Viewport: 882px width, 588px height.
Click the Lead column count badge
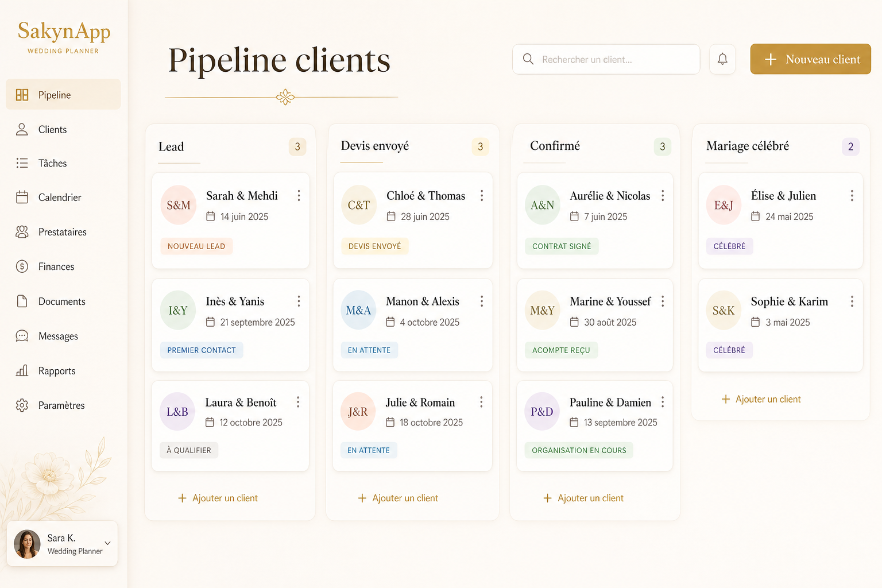297,146
